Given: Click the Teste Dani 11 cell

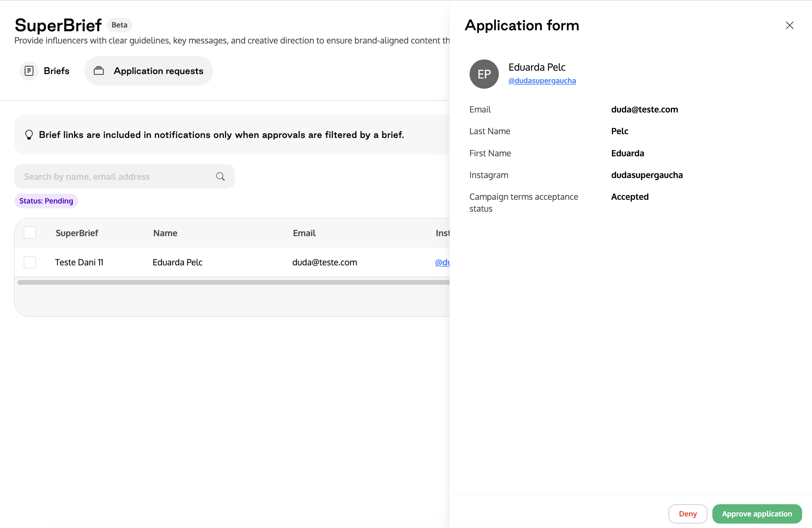Looking at the screenshot, I should pos(79,262).
